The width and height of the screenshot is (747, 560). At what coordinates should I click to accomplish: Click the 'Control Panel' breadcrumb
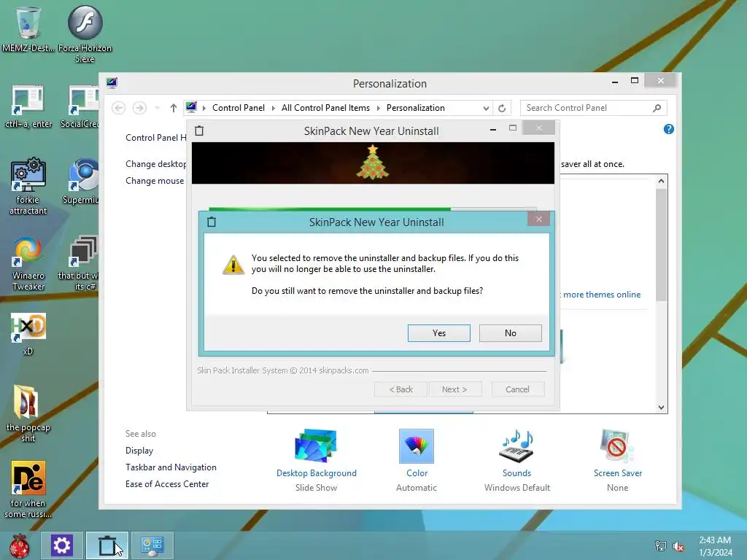click(x=239, y=108)
